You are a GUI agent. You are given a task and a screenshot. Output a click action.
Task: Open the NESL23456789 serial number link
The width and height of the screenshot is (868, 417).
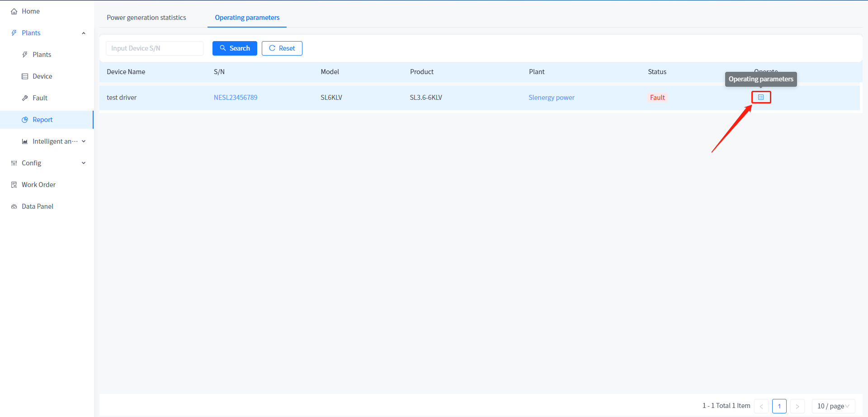[x=236, y=98]
